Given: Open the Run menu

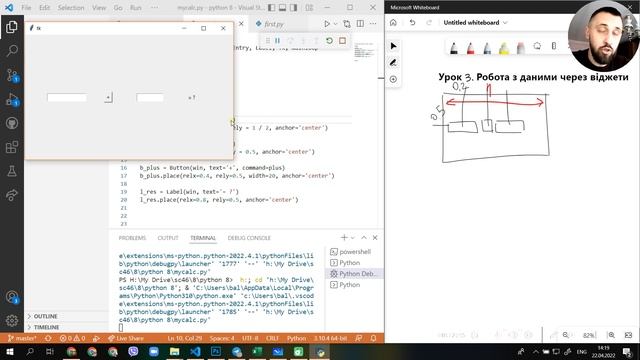Looking at the screenshot, I should click(x=136, y=8).
